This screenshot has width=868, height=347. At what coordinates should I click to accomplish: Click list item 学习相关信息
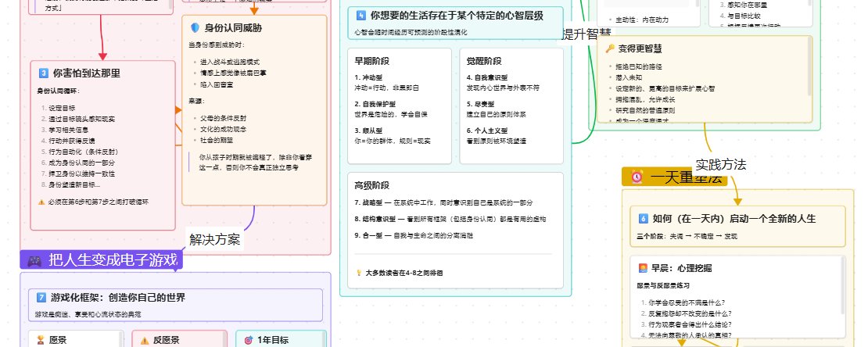click(69, 130)
